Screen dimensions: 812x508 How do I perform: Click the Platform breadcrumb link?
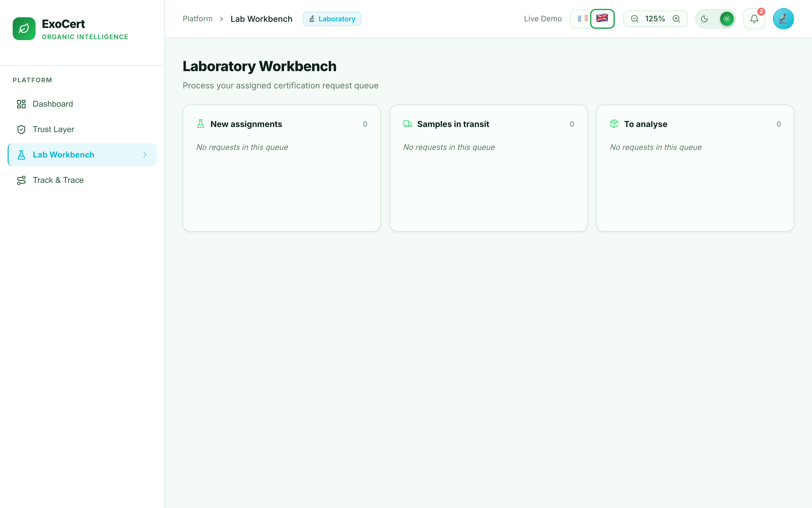pyautogui.click(x=198, y=19)
